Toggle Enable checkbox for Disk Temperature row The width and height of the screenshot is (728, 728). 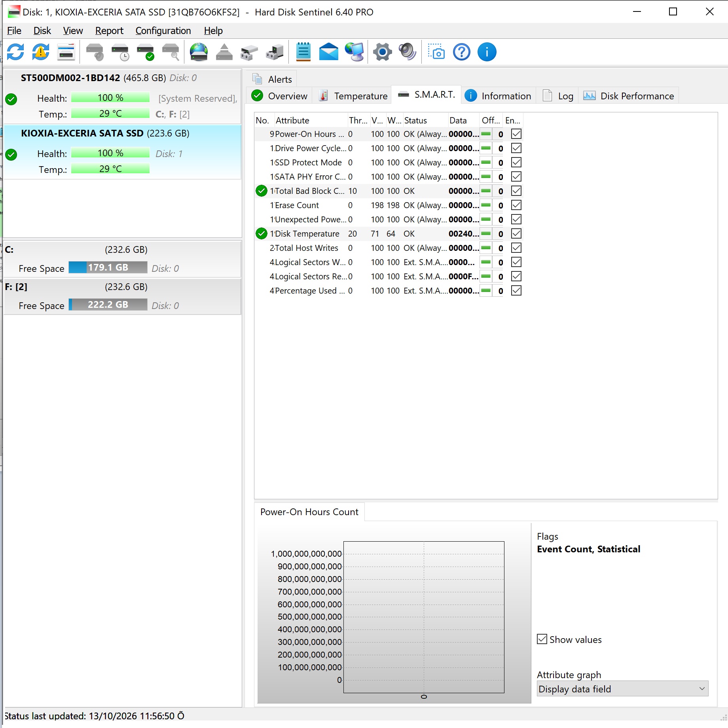point(516,233)
